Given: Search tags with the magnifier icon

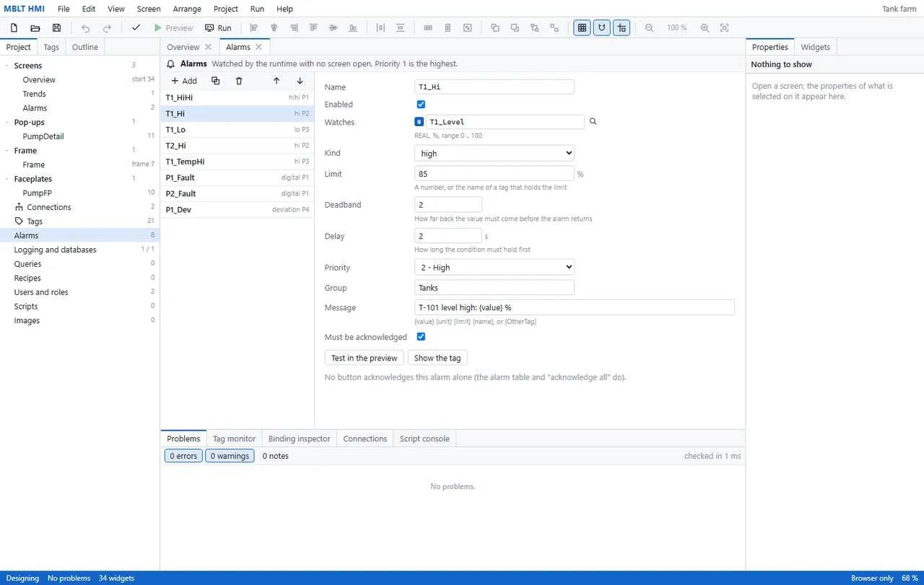Looking at the screenshot, I should coord(593,122).
